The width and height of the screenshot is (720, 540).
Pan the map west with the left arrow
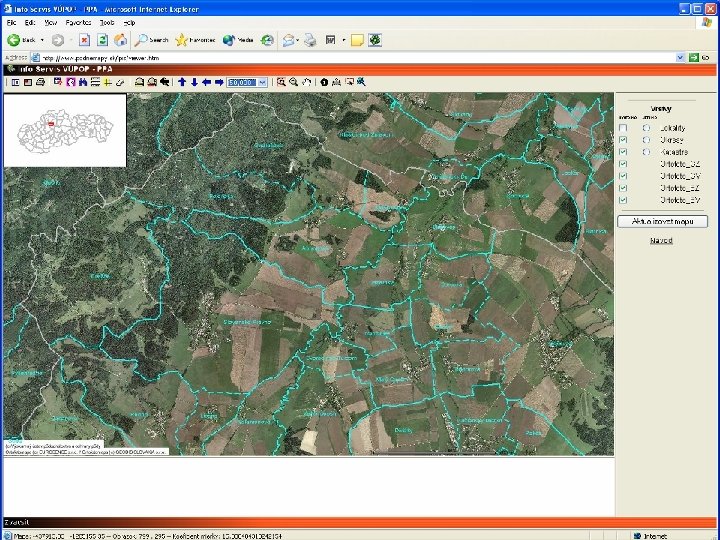(207, 82)
